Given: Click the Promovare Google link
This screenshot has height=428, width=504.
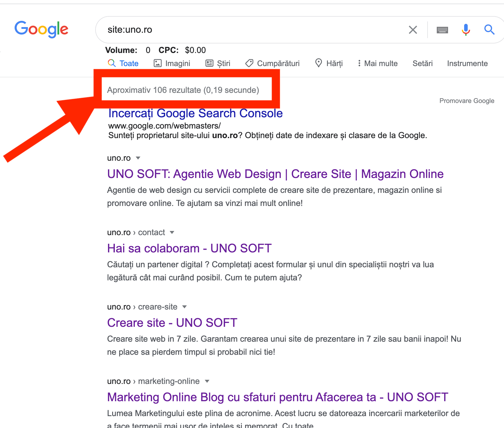Looking at the screenshot, I should pyautogui.click(x=466, y=101).
